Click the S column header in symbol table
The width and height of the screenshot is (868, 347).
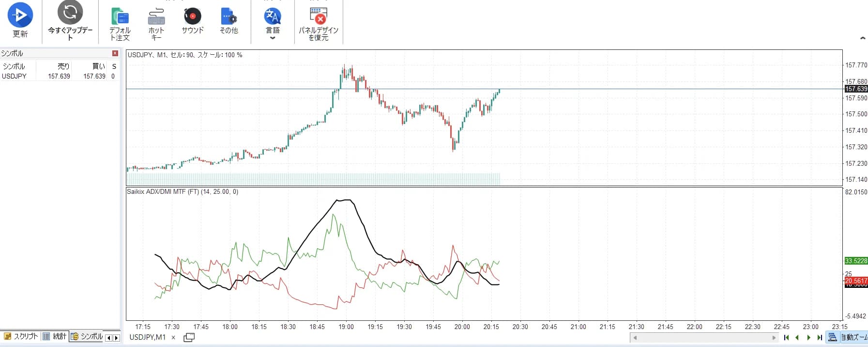point(114,66)
